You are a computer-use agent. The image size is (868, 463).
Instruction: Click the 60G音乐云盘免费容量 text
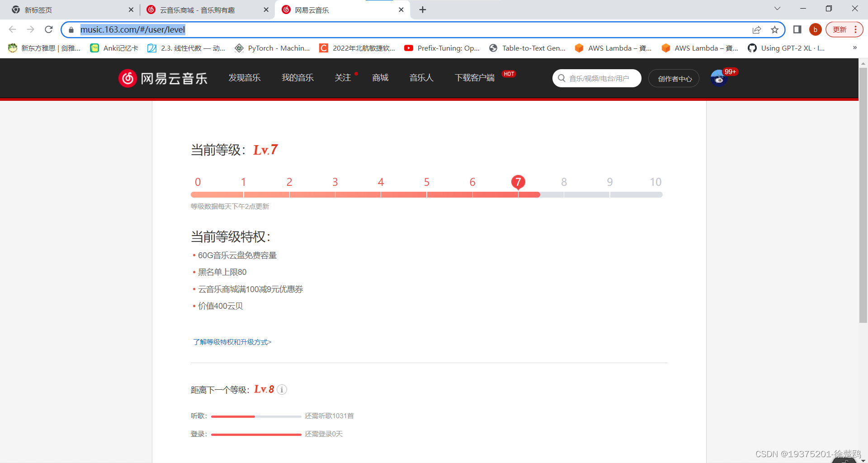237,255
